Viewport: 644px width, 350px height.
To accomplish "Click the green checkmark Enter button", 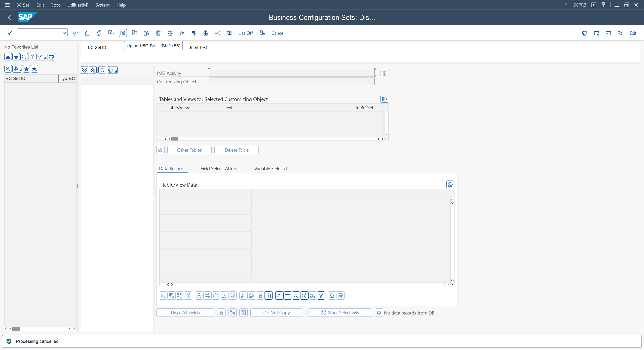I will 10,33.
